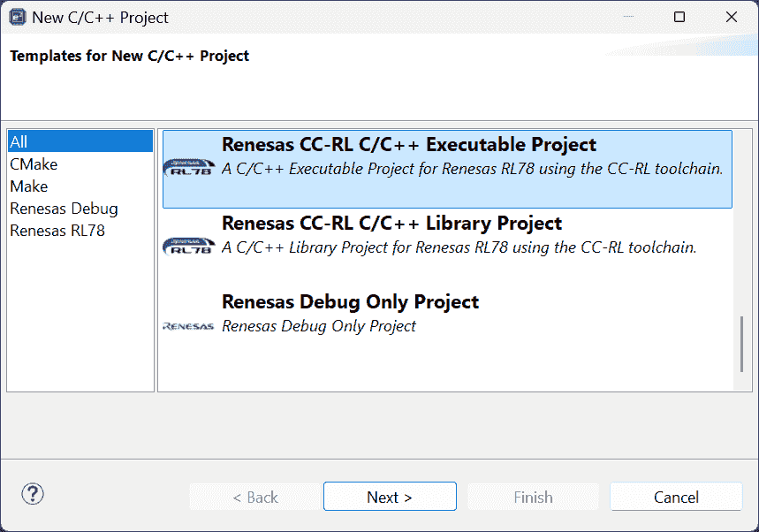Filter templates by Renesas RL78
Screen dimensions: 759x532
pyautogui.click(x=57, y=232)
